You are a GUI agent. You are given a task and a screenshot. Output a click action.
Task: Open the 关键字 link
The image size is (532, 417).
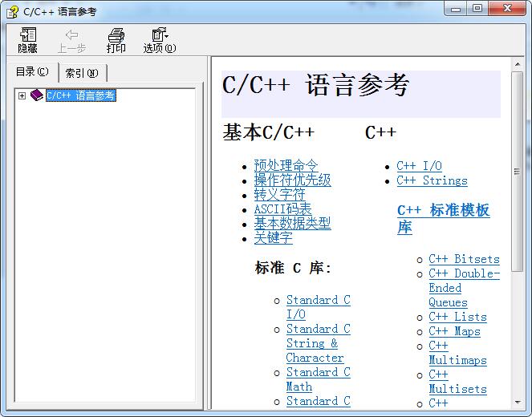[x=273, y=238]
